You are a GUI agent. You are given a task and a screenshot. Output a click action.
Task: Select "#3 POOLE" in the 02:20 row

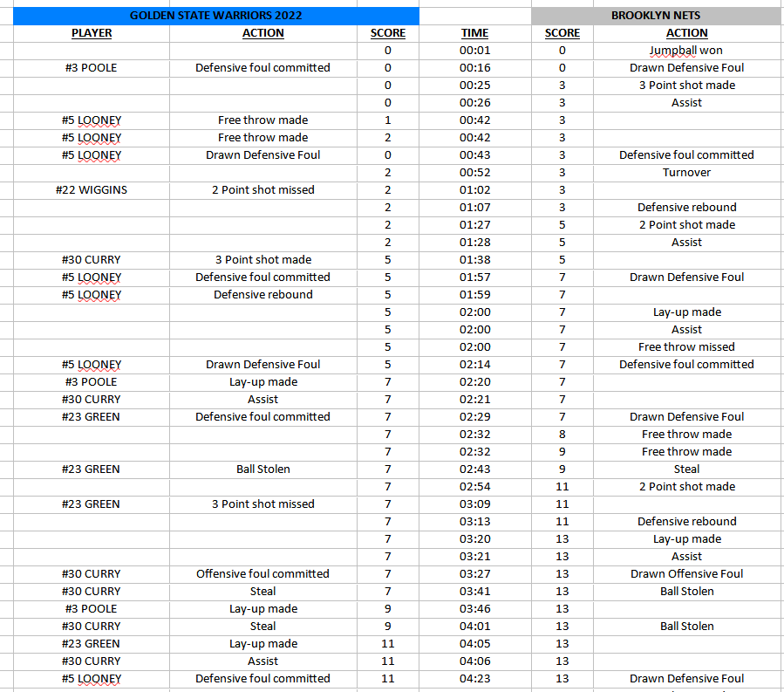pos(92,382)
